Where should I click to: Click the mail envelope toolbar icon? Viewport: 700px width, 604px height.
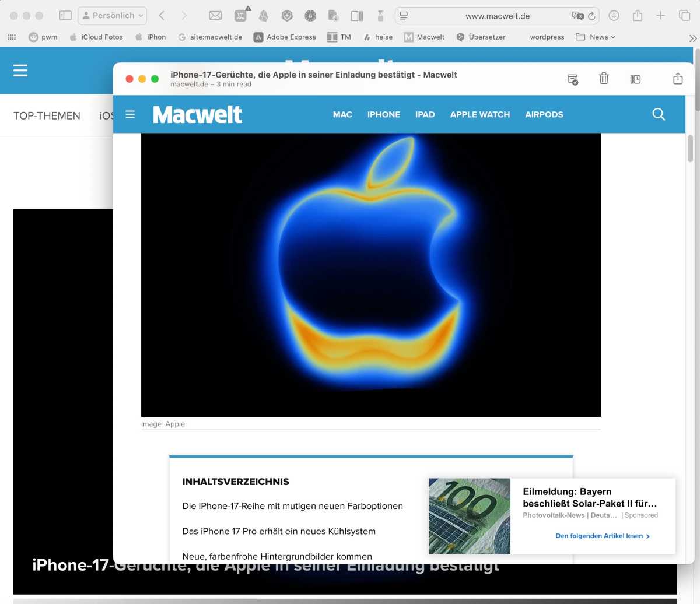click(215, 16)
